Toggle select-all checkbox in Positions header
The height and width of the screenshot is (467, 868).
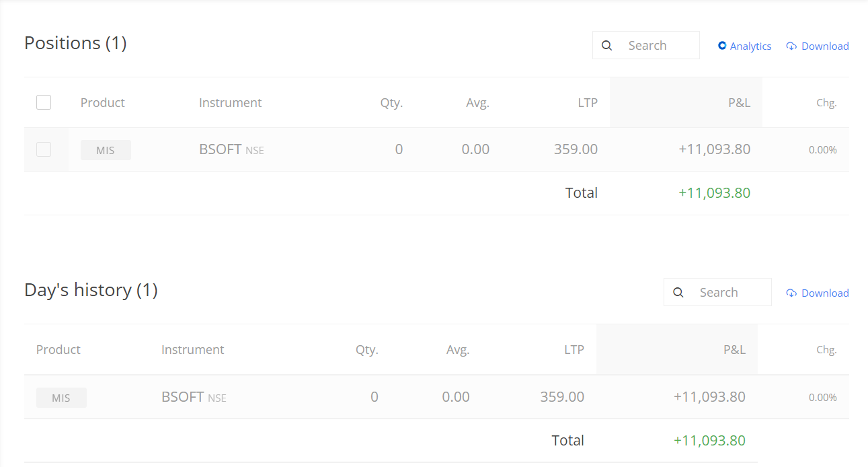click(x=44, y=102)
